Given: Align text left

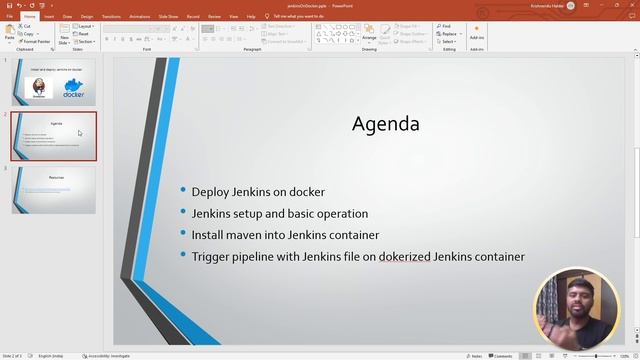Looking at the screenshot, I should [x=205, y=39].
